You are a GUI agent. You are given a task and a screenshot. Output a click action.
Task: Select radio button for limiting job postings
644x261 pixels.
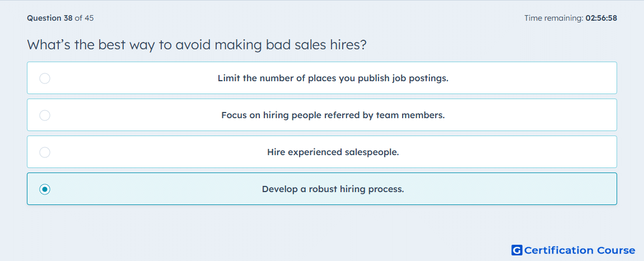[x=45, y=78]
